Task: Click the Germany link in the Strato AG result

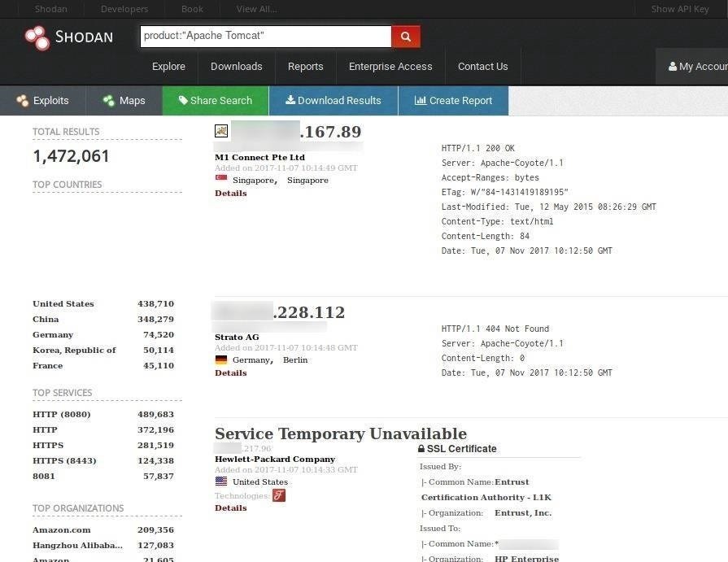Action: point(253,359)
